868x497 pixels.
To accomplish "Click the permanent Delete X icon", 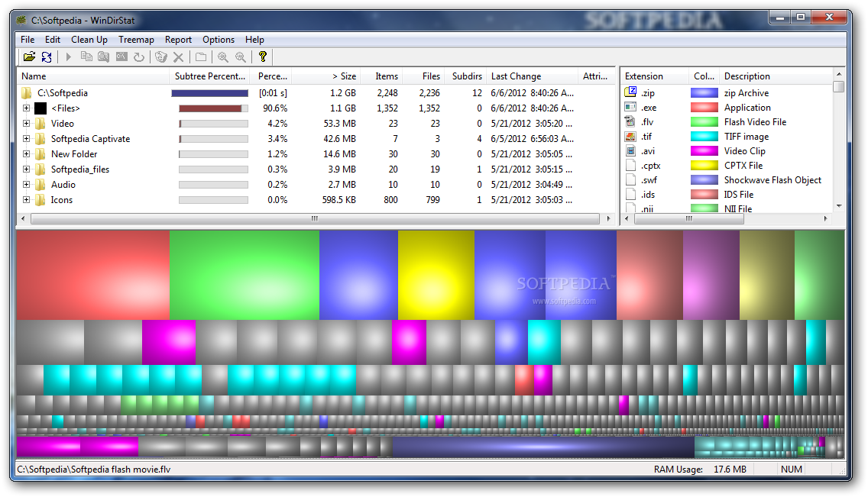I will tap(178, 56).
